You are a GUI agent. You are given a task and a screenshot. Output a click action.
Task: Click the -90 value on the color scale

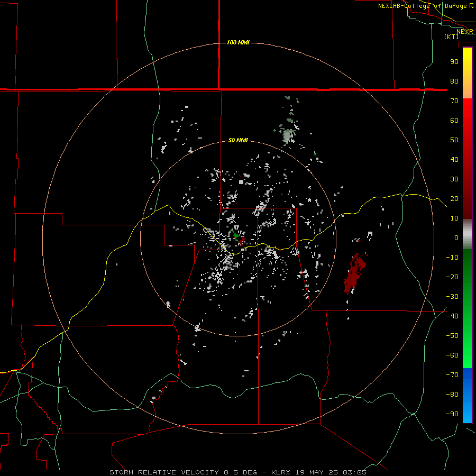click(452, 414)
